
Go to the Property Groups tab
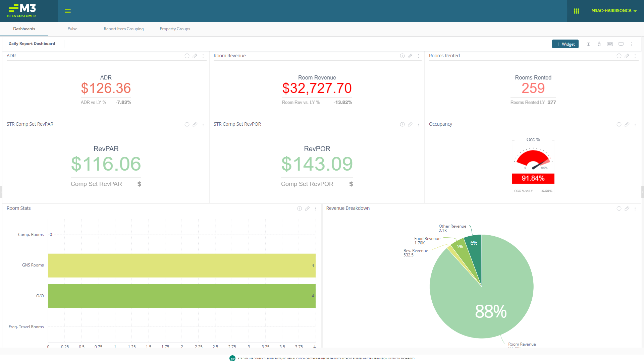click(x=175, y=29)
